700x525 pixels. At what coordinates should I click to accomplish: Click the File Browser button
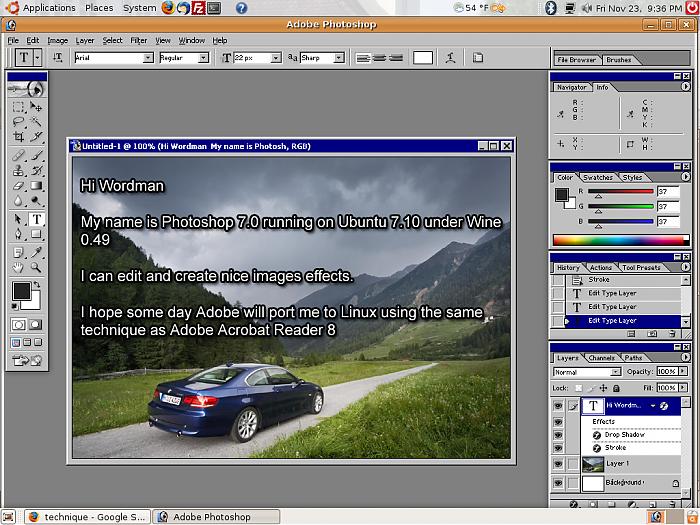(576, 60)
